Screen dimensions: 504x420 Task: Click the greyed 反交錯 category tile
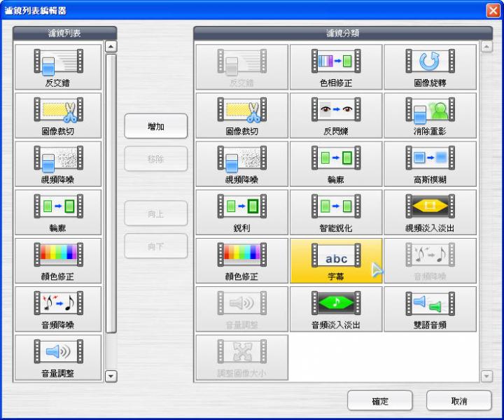pos(241,66)
